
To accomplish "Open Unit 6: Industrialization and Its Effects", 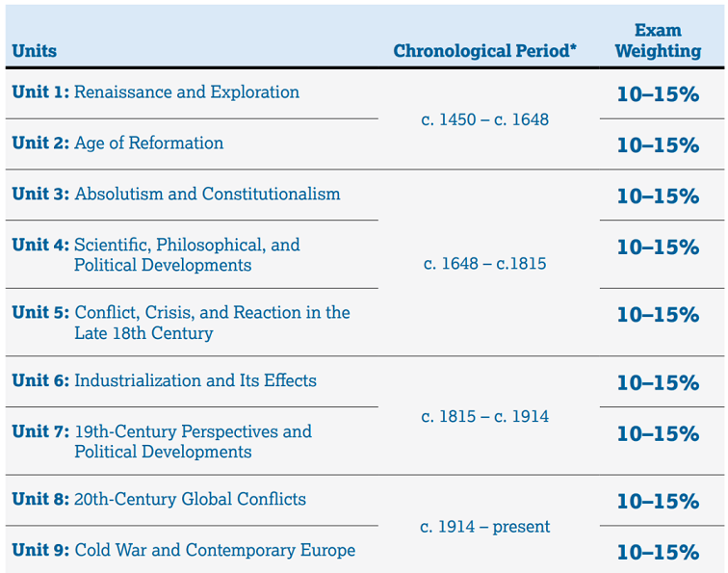I will pyautogui.click(x=165, y=380).
